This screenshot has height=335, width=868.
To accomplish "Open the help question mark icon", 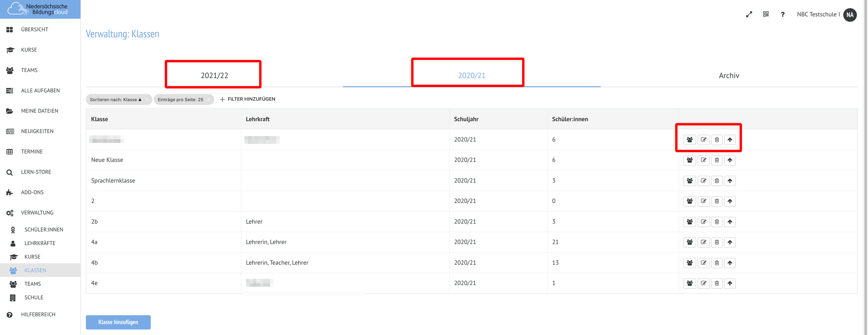I will pyautogui.click(x=783, y=14).
